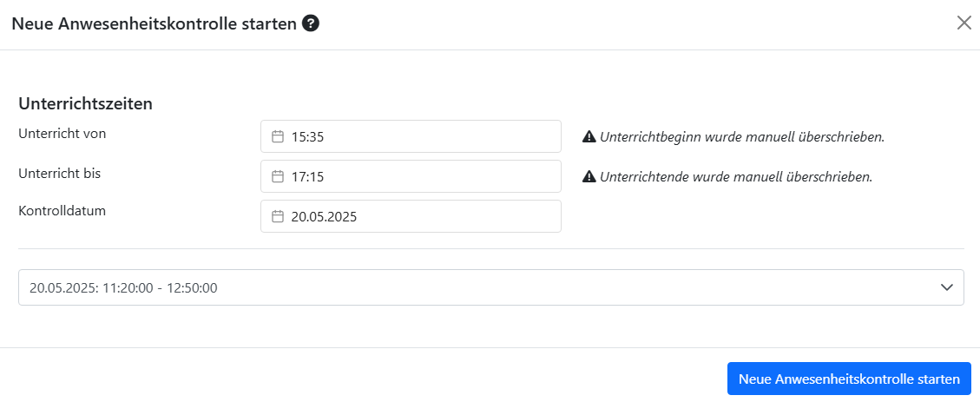Click the dialog title 'Neue Anwesenheitskontrolle starten'
980x402 pixels.
coord(154,23)
